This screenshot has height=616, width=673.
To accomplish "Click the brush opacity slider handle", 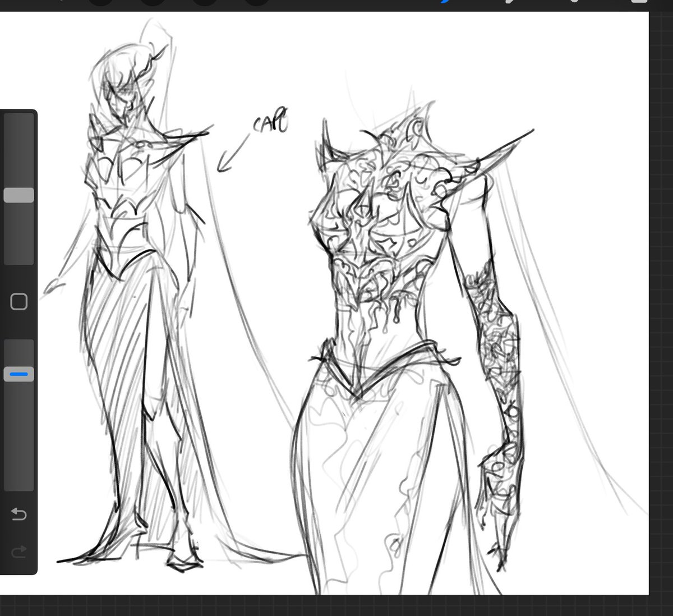I will click(x=19, y=374).
